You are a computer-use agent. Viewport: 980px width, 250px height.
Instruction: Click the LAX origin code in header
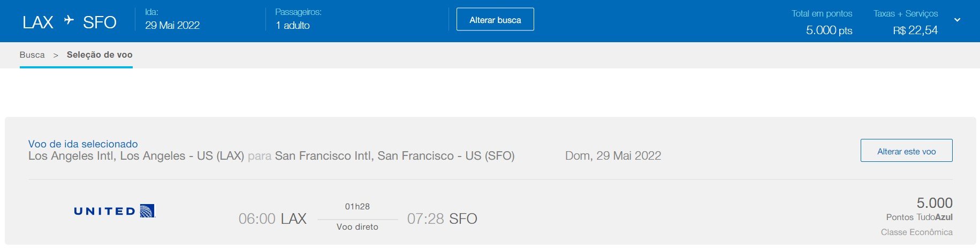point(38,22)
